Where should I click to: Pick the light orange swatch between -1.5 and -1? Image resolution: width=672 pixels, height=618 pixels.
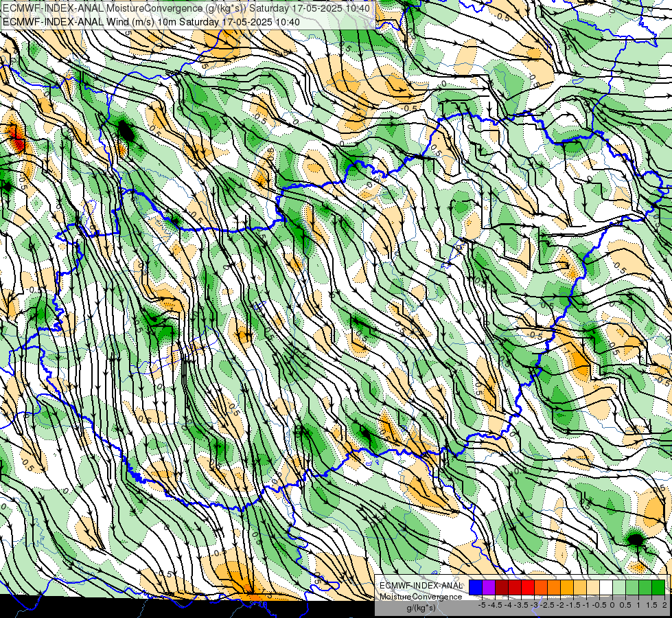pos(580,587)
